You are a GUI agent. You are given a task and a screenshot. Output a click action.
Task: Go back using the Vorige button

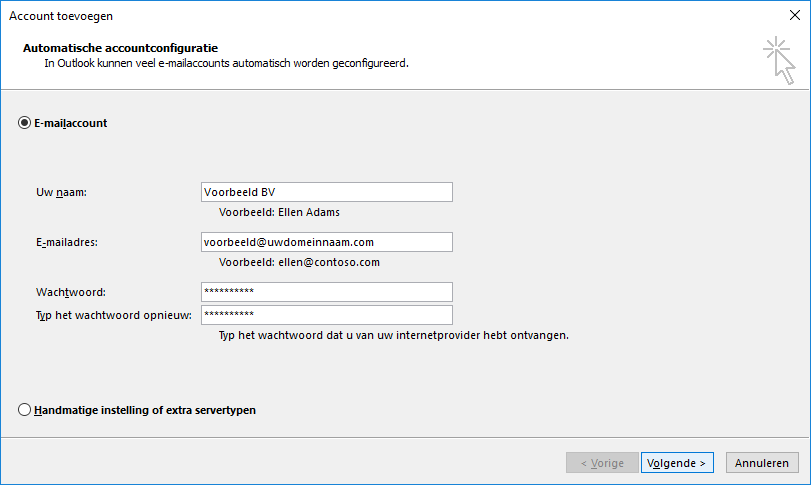click(x=602, y=463)
